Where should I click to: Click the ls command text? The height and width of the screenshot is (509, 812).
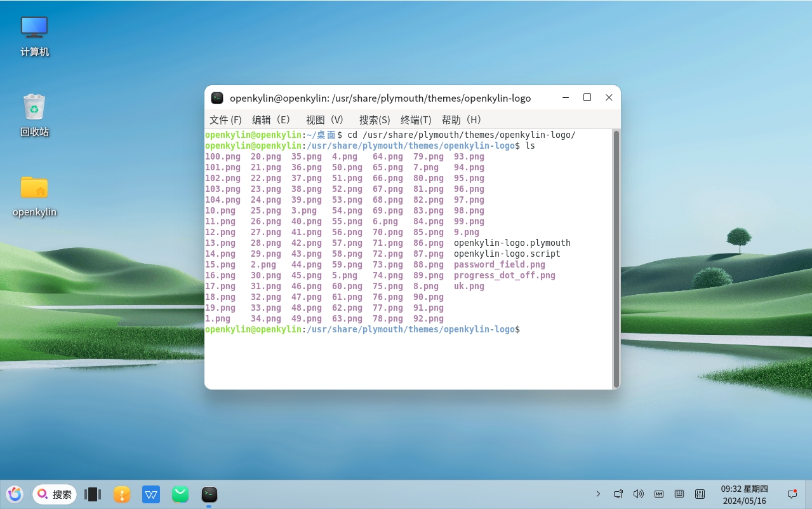point(530,146)
